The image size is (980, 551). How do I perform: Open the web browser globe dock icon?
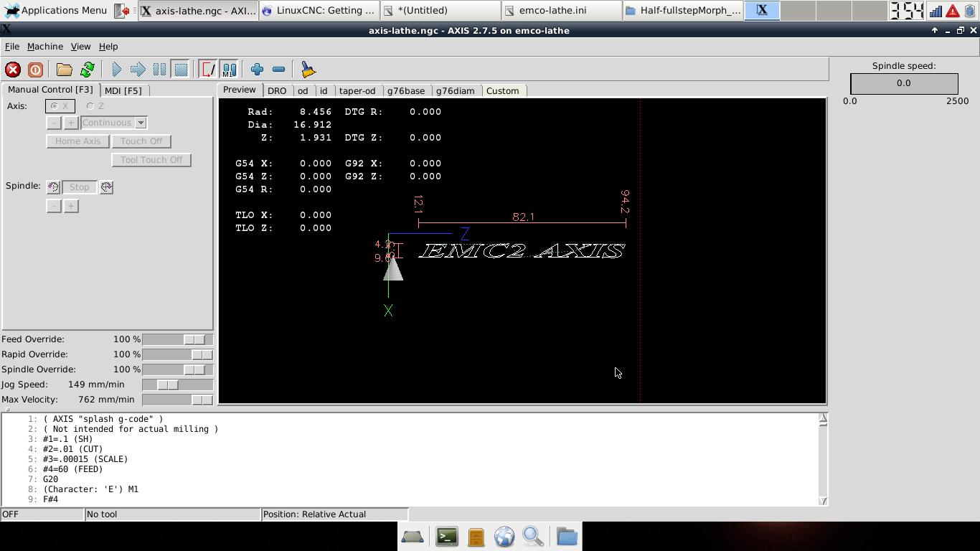504,537
